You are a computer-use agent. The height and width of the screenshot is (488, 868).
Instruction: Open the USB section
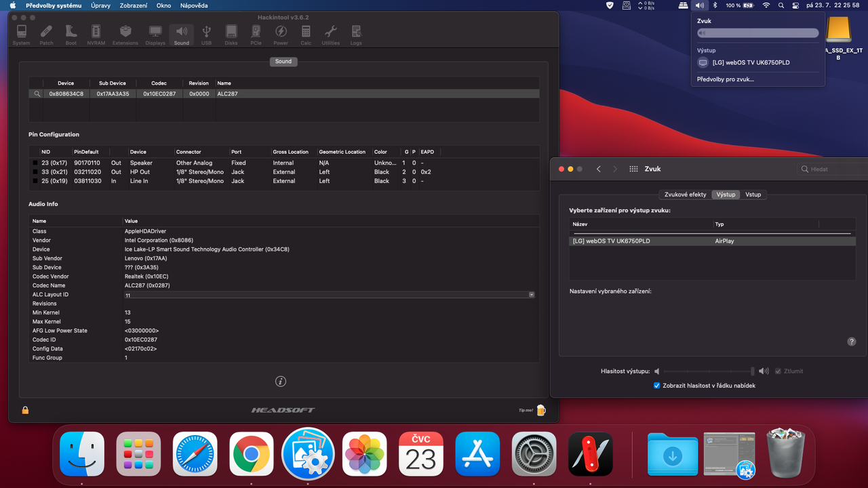(206, 35)
